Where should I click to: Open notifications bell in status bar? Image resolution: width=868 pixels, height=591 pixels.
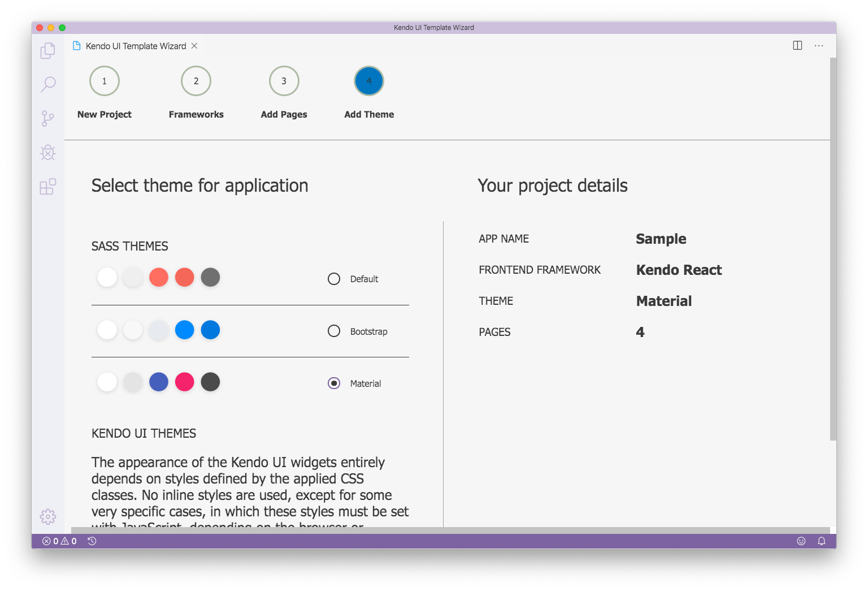[822, 541]
